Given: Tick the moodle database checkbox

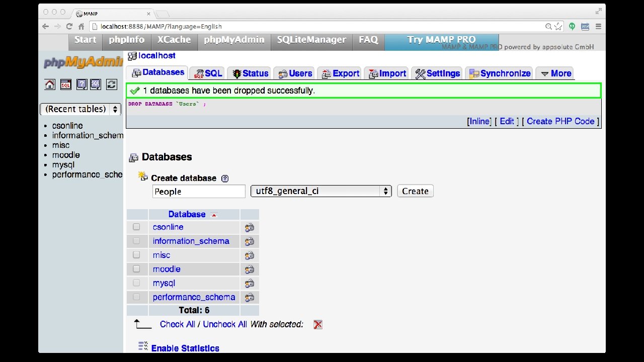Looking at the screenshot, I should click(x=136, y=269).
